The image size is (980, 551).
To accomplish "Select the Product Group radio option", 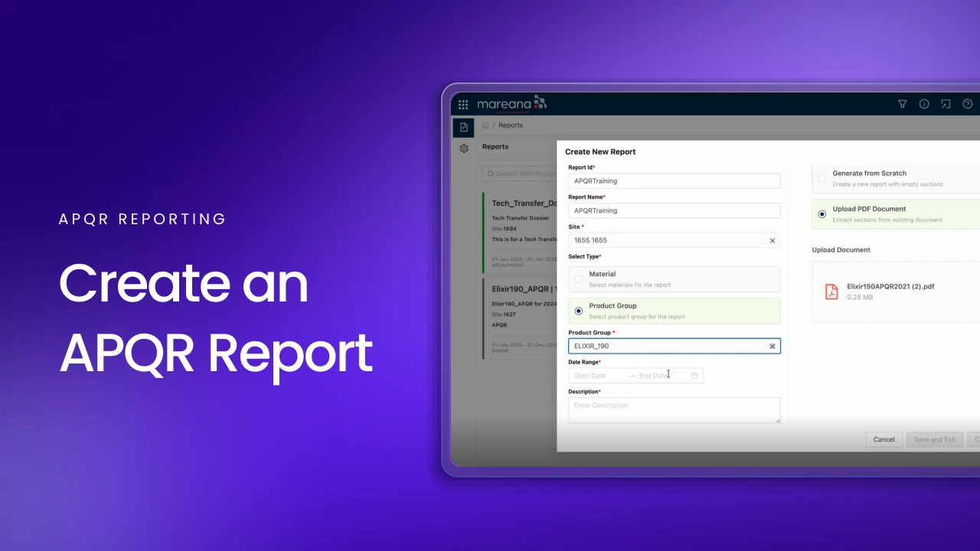I will pyautogui.click(x=578, y=311).
